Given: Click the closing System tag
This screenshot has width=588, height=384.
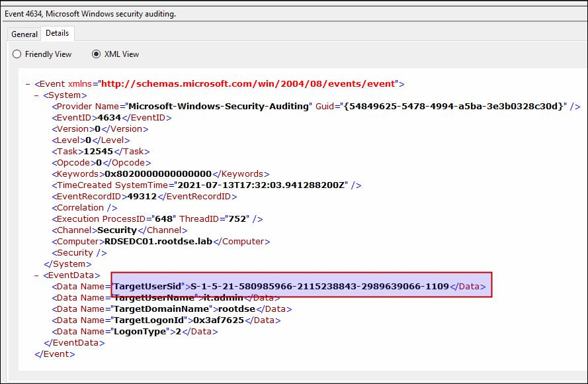Looking at the screenshot, I should pos(67,264).
